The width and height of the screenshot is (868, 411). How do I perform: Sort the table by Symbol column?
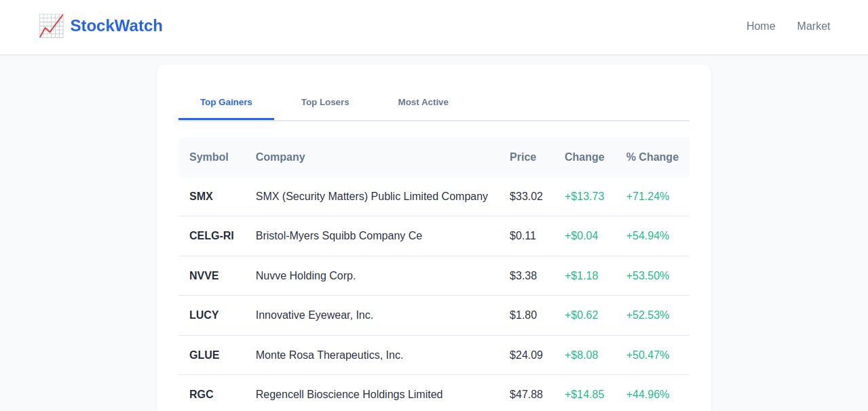[x=208, y=157]
